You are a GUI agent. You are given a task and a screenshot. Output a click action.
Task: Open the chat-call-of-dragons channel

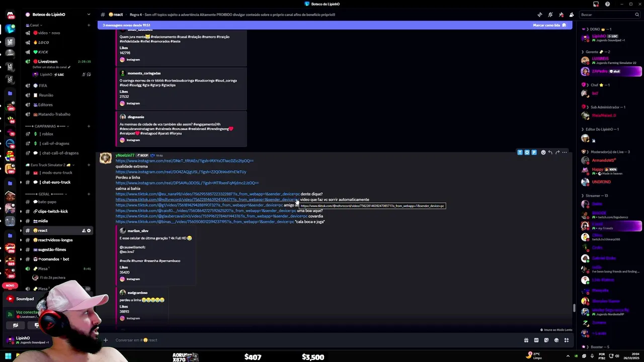[x=58, y=153]
